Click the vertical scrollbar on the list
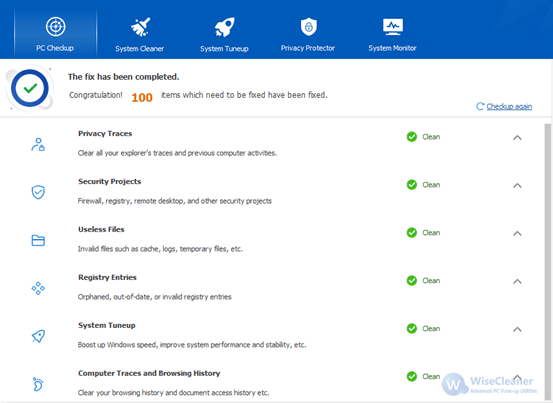Screen dimensions: 553x403 click(548, 262)
